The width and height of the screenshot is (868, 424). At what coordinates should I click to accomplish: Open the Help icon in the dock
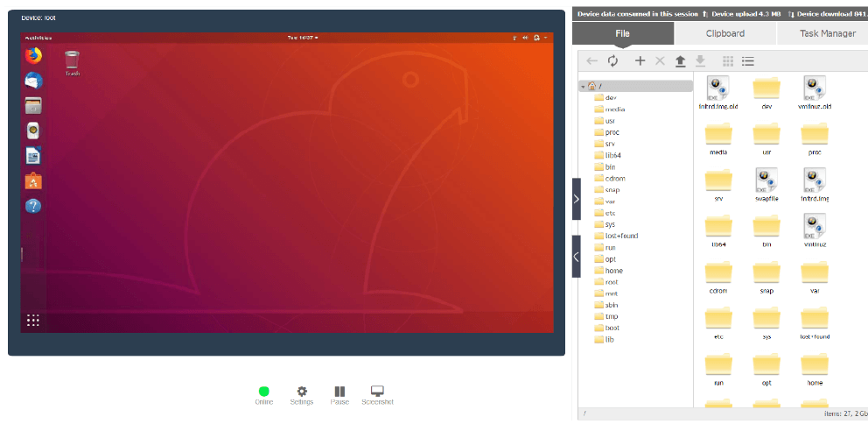[33, 206]
